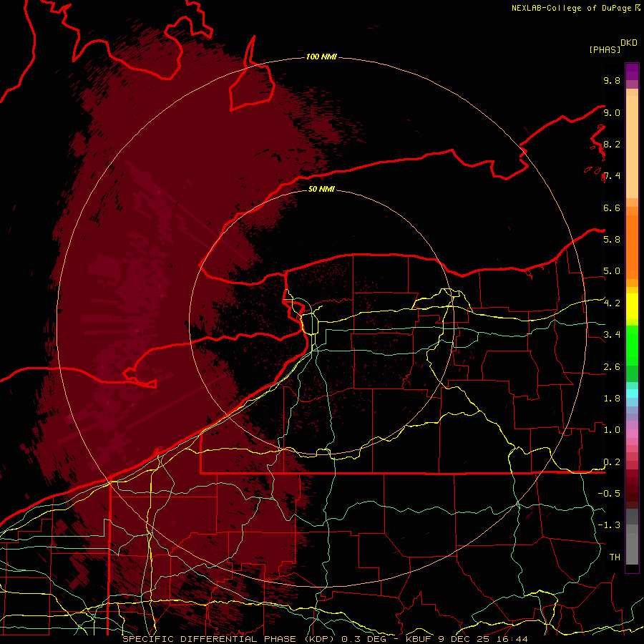The width and height of the screenshot is (644, 644).
Task: Click the NEXLAB-College of DuPage credit text
Action: coord(571,8)
